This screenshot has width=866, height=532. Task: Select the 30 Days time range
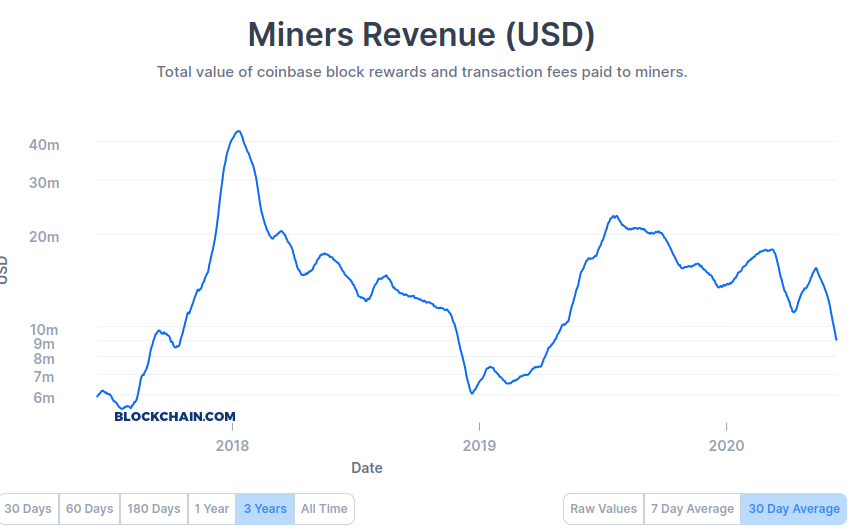[x=28, y=509]
